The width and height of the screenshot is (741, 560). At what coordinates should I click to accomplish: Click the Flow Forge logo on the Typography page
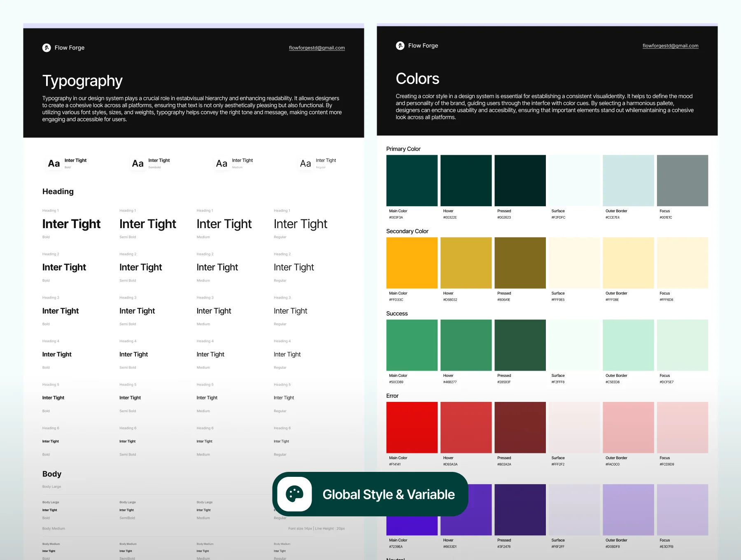tap(47, 48)
